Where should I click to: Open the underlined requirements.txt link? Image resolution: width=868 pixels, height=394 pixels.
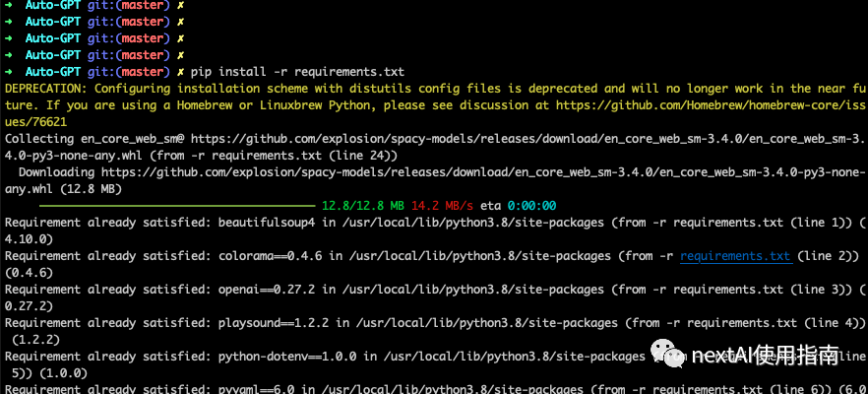(x=735, y=256)
